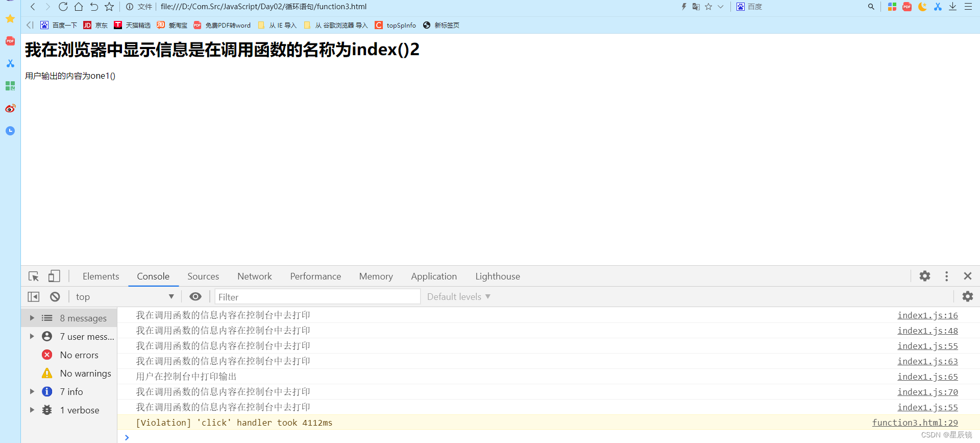Switch to the Performance tab

coord(315,276)
